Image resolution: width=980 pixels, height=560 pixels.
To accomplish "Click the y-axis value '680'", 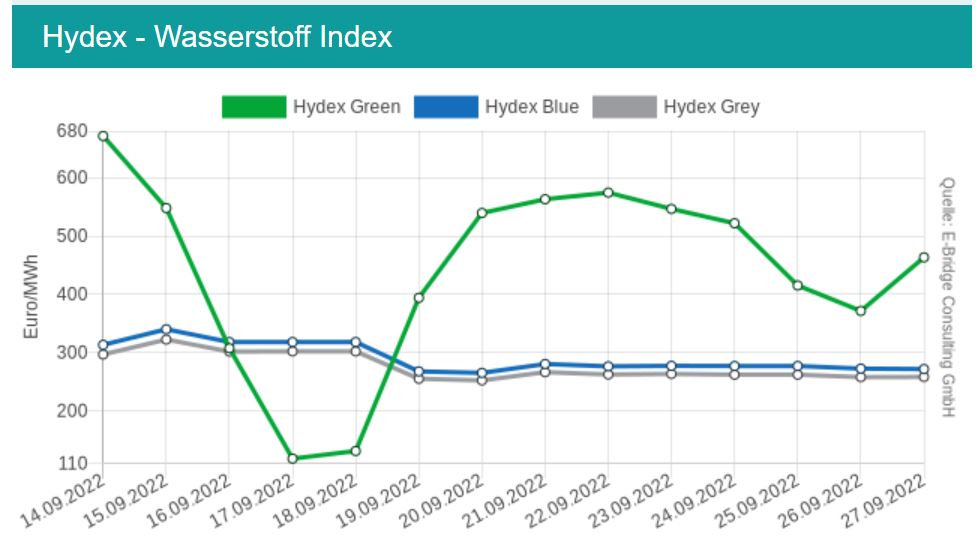I will pyautogui.click(x=72, y=131).
